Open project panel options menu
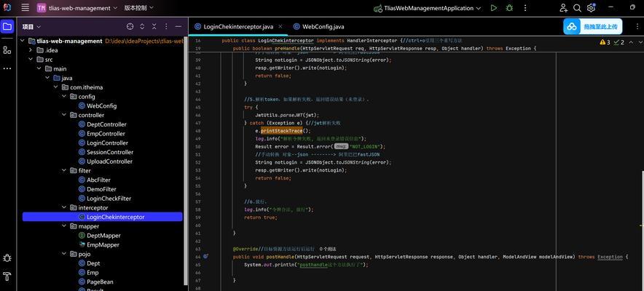This screenshot has height=291, width=644. (166, 26)
